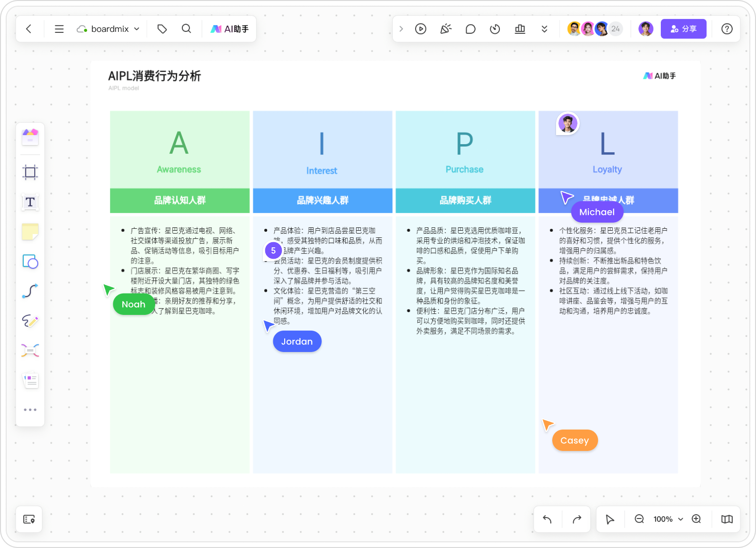This screenshot has width=756, height=548.
Task: Click the tag icon in top toolbar
Action: (x=162, y=29)
